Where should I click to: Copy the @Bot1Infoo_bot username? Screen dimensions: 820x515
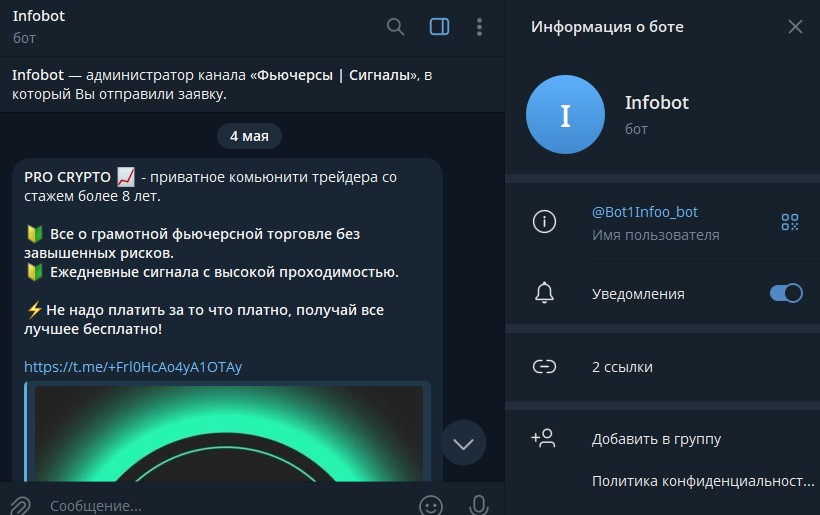click(x=644, y=212)
